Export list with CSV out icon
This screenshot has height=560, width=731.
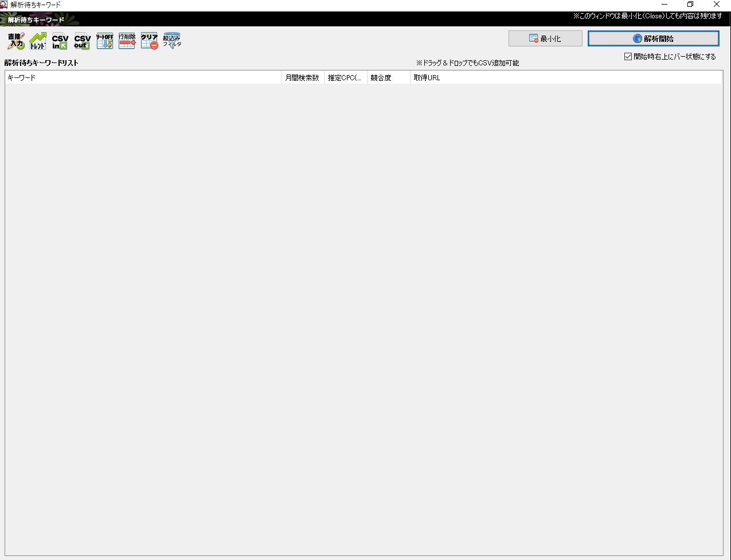click(83, 41)
